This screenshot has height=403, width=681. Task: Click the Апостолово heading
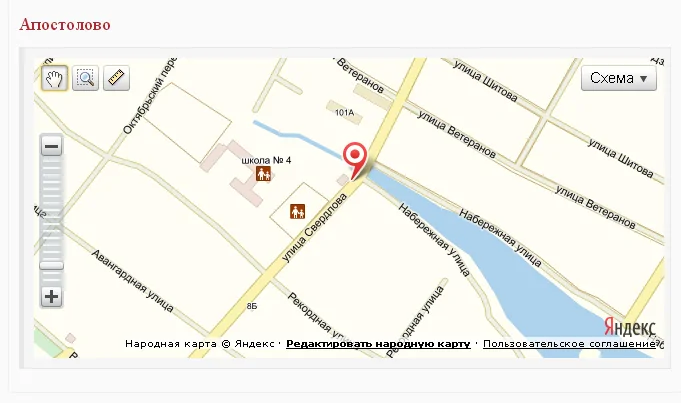[x=65, y=24]
